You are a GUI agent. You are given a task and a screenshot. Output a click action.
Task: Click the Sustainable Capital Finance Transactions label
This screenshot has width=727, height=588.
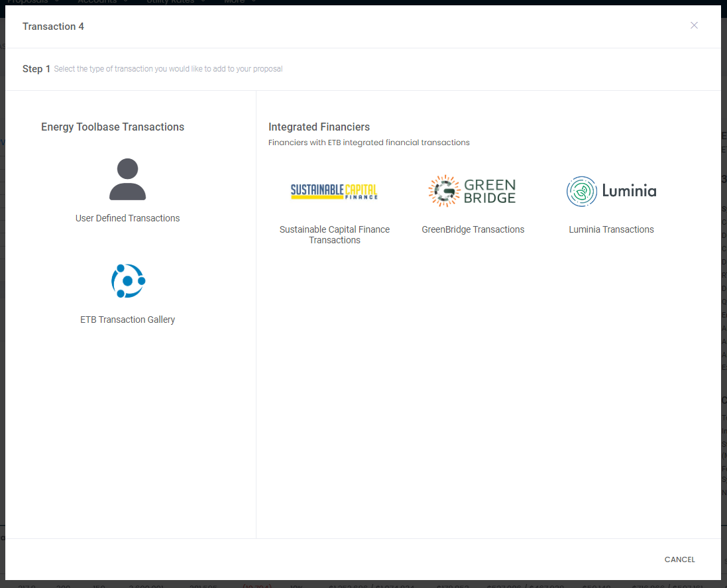click(335, 235)
